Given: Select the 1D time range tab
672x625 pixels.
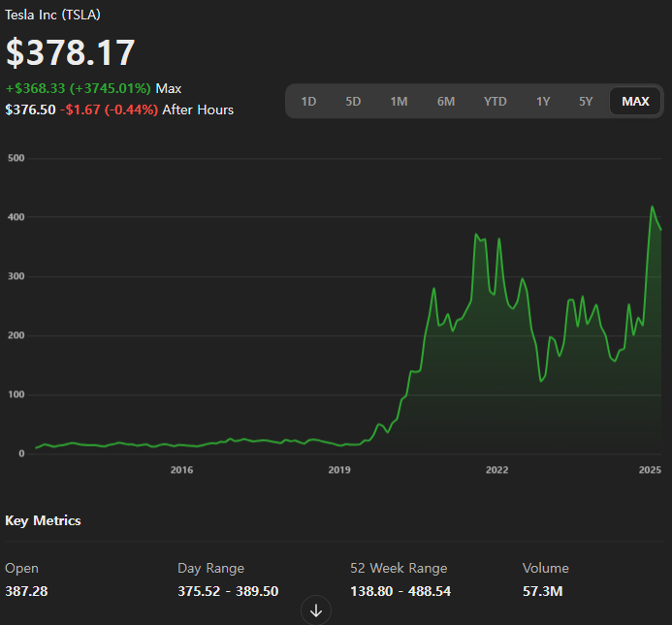Looking at the screenshot, I should (308, 102).
